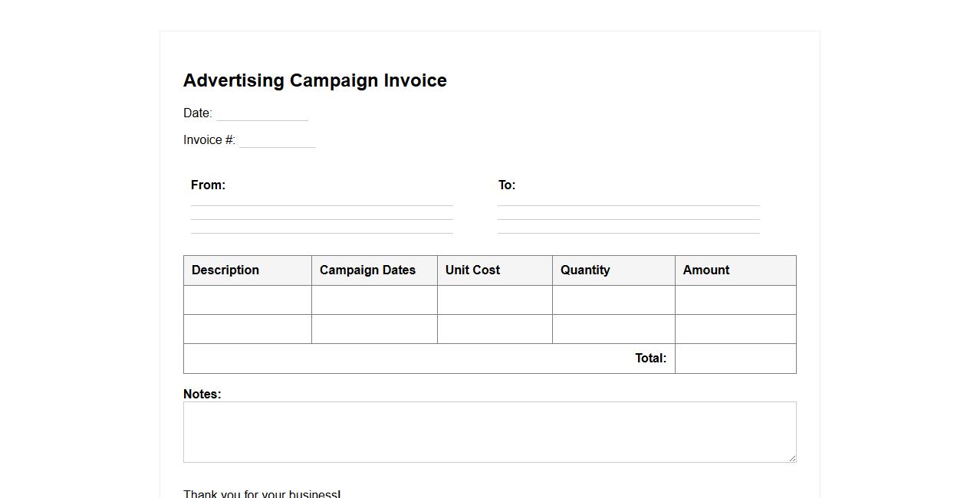
Task: Click the first line under To
Action: (x=629, y=199)
